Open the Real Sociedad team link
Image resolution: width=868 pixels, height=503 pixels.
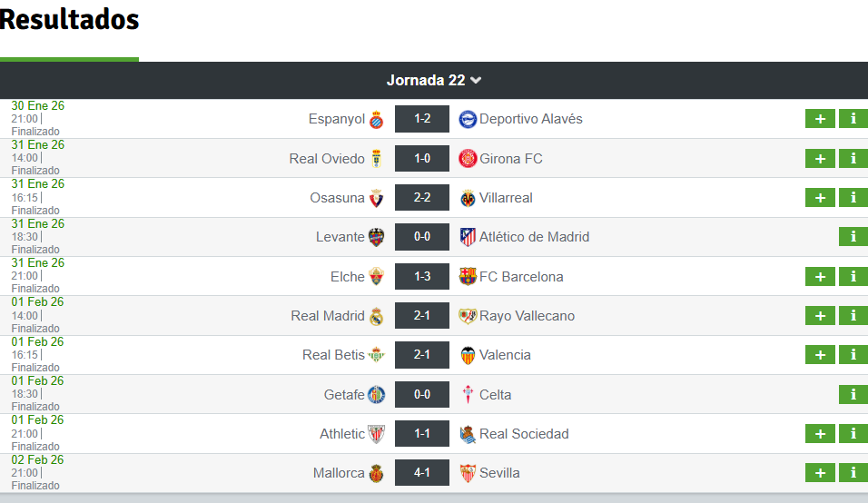(x=524, y=434)
